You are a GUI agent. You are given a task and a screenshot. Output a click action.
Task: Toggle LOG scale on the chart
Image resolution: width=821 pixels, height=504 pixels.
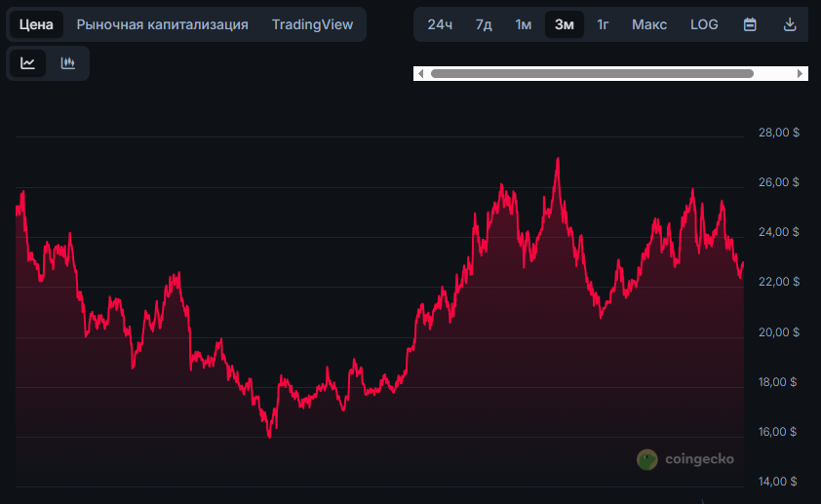pyautogui.click(x=704, y=24)
